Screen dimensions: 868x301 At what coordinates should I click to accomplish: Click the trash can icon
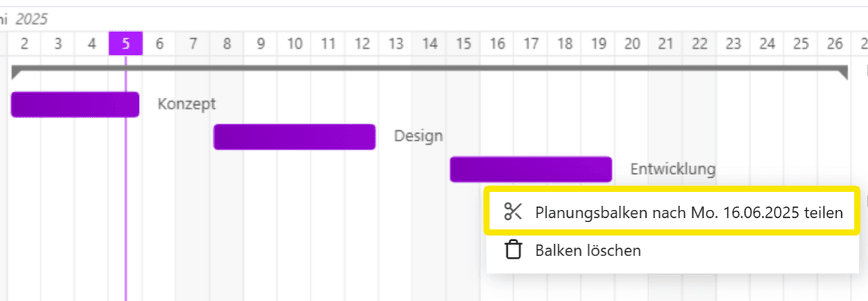click(x=513, y=250)
